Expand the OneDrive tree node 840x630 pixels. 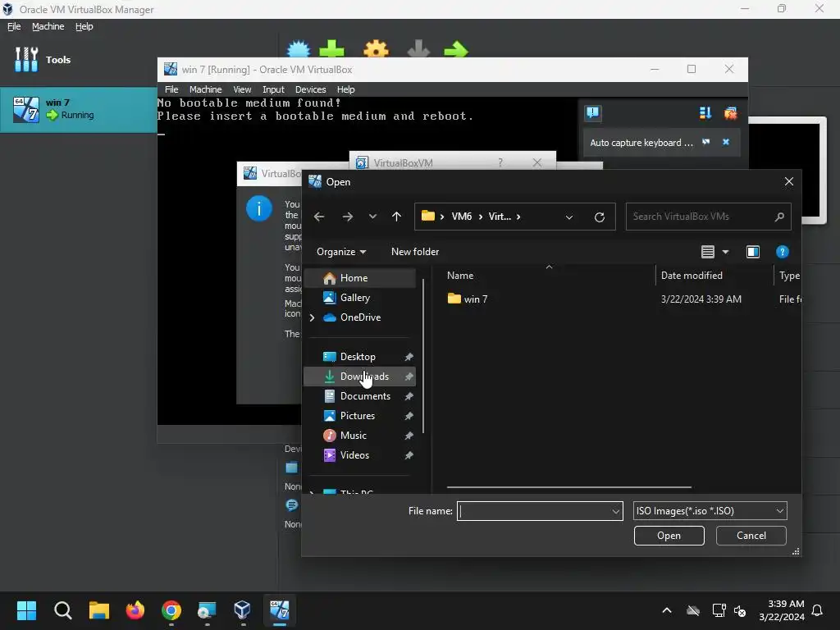pyautogui.click(x=312, y=317)
